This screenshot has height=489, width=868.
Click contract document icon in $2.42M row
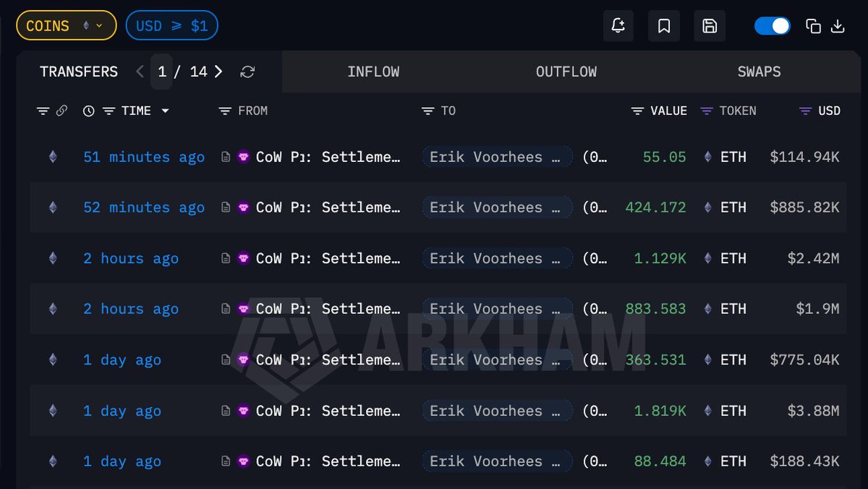(226, 258)
